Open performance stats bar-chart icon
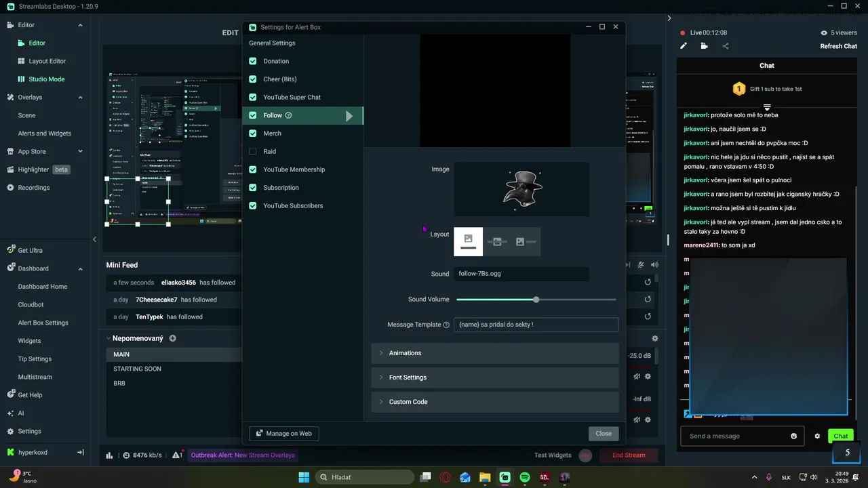868x488 pixels. pos(110,455)
